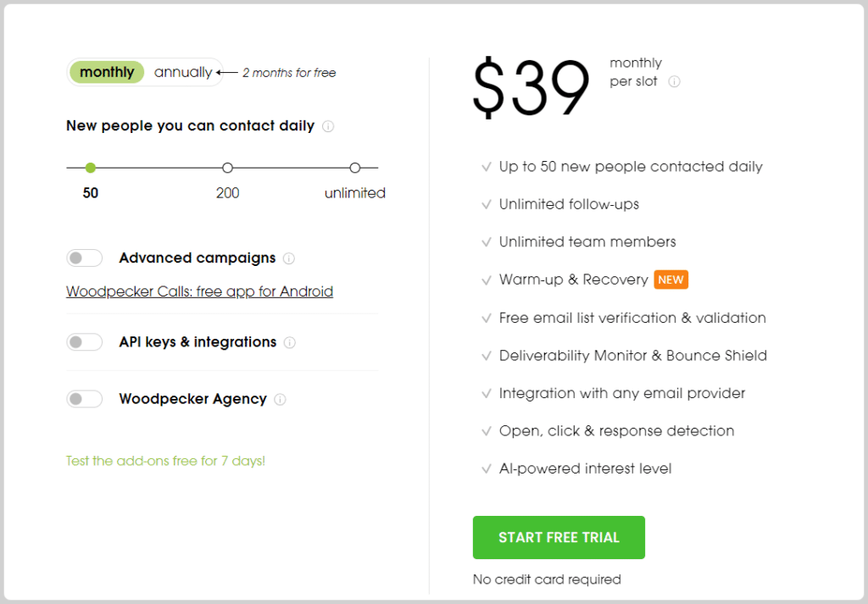Viewport: 868px width, 604px height.
Task: Click the orange NEW badge
Action: (671, 280)
